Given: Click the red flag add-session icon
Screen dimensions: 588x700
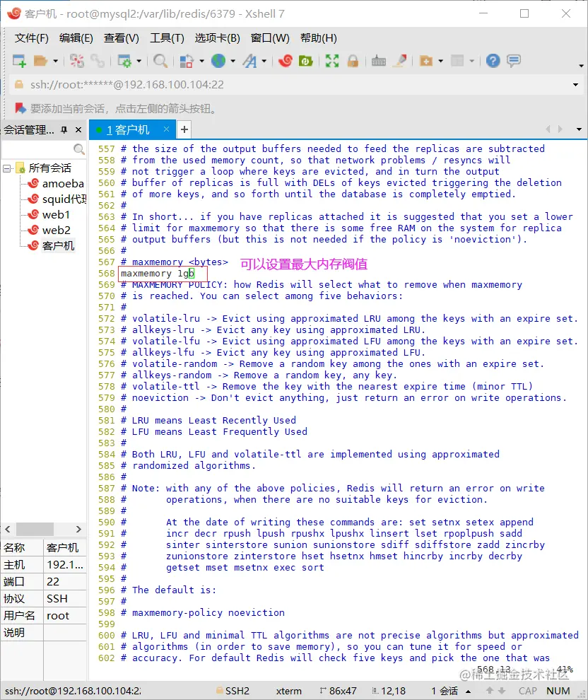Looking at the screenshot, I should coord(20,108).
